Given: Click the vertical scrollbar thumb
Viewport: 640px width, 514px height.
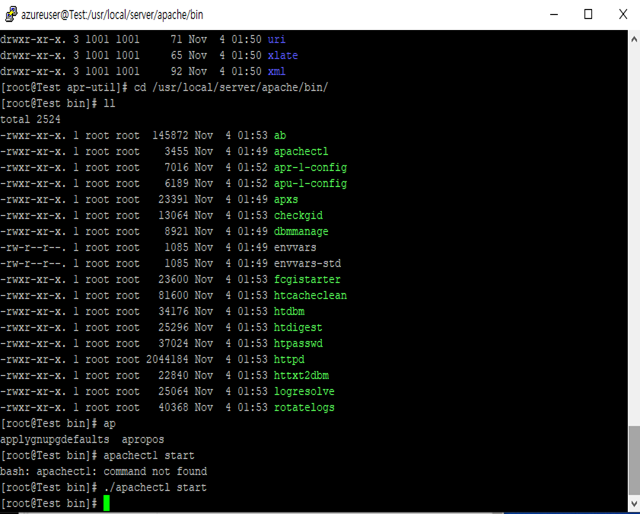Looking at the screenshot, I should pyautogui.click(x=634, y=460).
